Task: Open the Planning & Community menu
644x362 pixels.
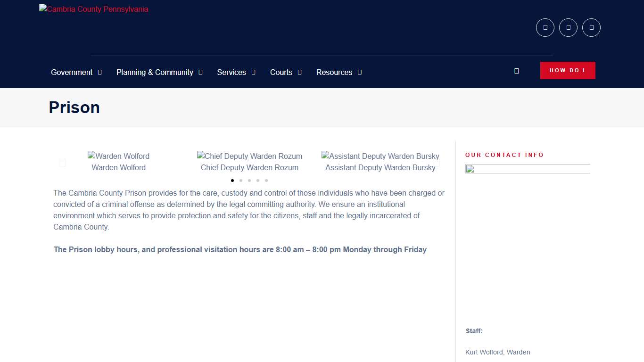Action: pyautogui.click(x=155, y=72)
